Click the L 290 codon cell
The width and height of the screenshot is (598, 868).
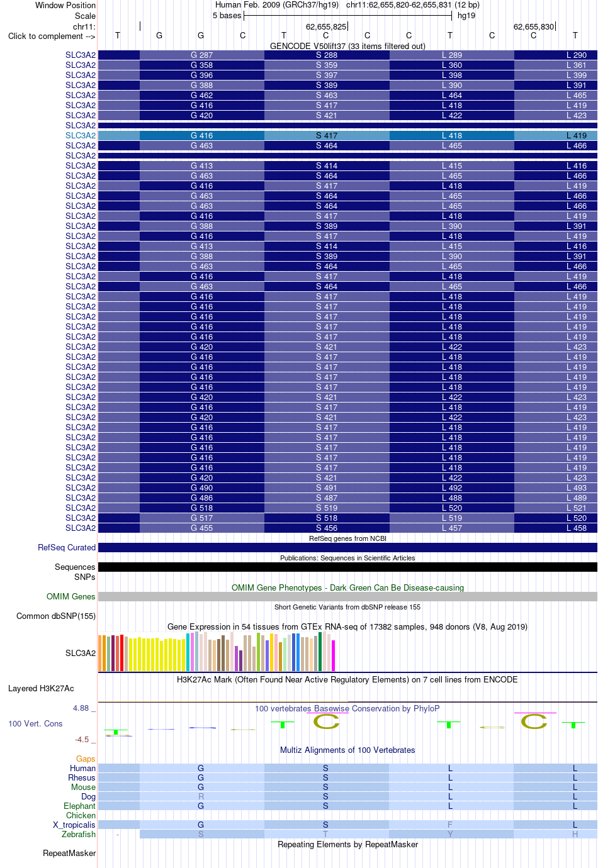[x=555, y=55]
